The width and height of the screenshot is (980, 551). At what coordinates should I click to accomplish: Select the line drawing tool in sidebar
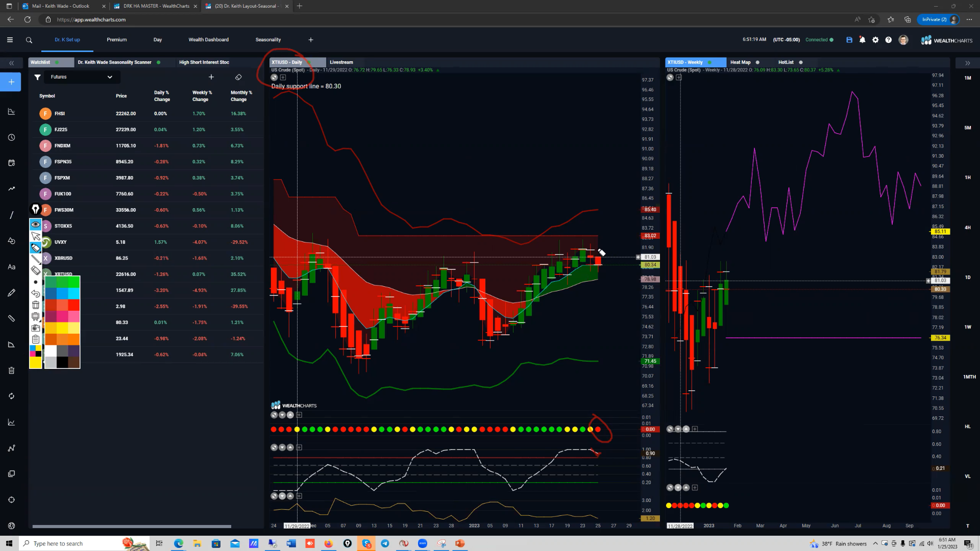click(x=11, y=215)
